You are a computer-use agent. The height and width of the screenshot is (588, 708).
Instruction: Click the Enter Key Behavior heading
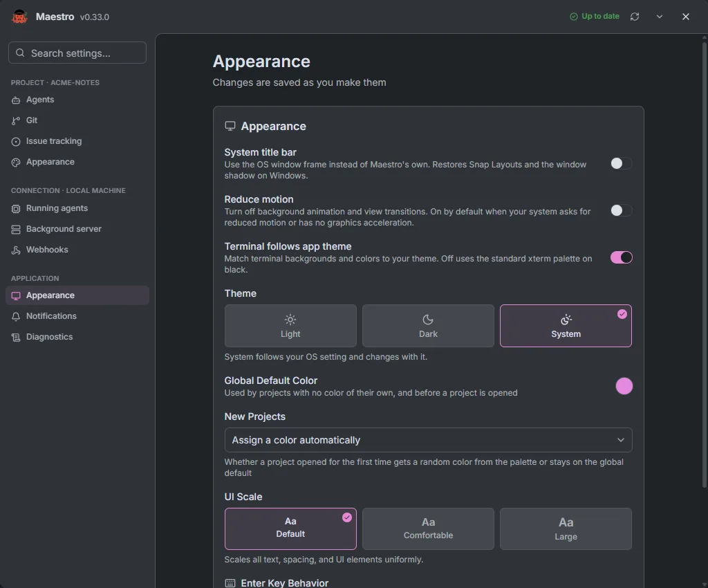284,583
